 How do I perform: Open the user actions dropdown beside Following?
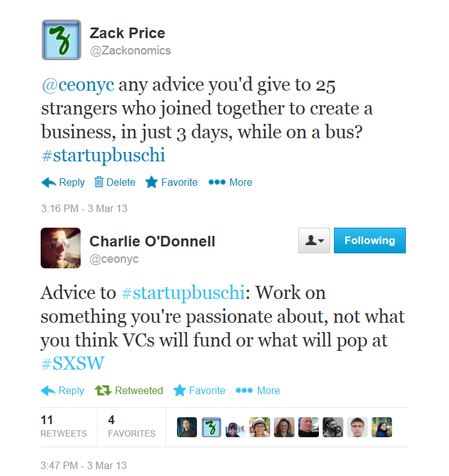(314, 240)
